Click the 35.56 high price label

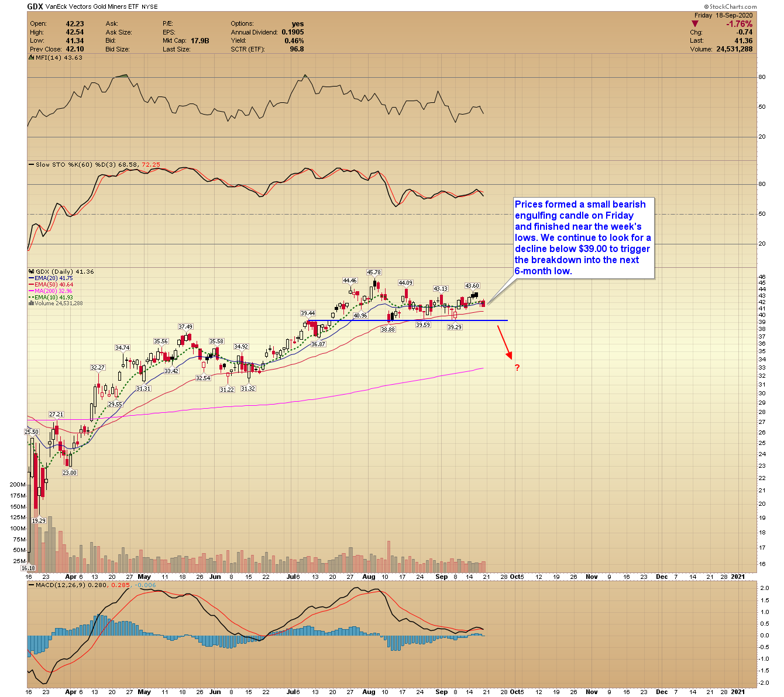pos(161,341)
